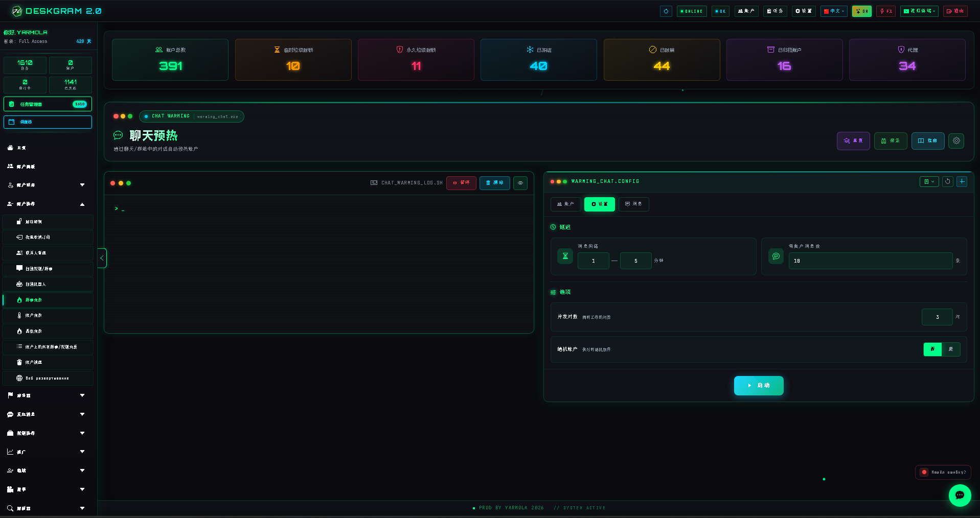The height and width of the screenshot is (518, 980).
Task: Toggle the FX effects button
Action: [x=886, y=11]
